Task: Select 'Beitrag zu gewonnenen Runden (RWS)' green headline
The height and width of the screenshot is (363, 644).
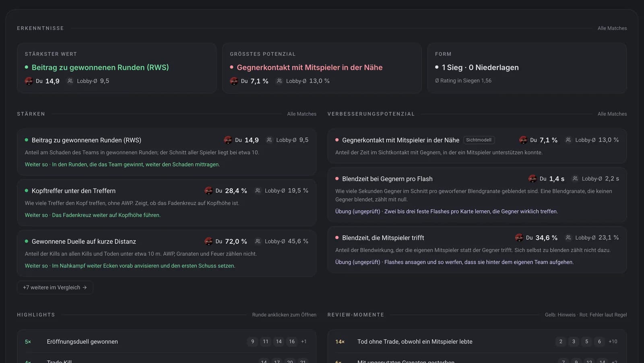Action: click(100, 67)
